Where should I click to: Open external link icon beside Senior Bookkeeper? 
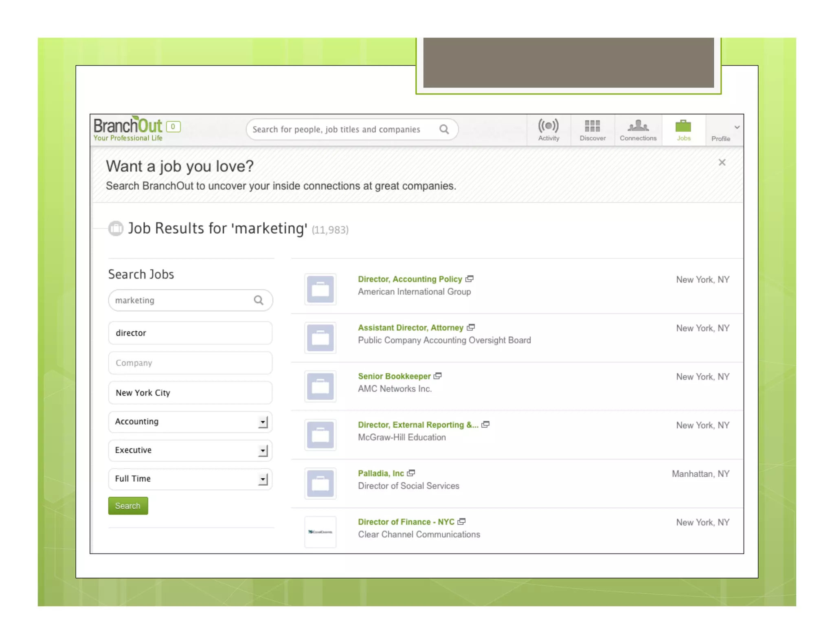[438, 376]
